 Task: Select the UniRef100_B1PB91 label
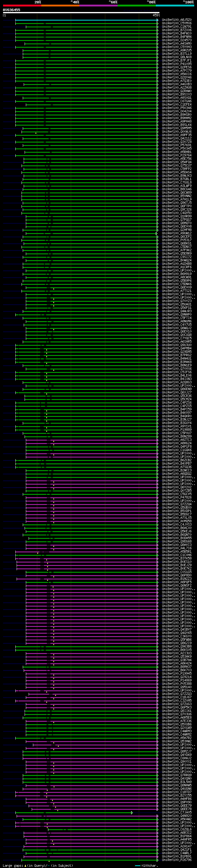coord(176,856)
